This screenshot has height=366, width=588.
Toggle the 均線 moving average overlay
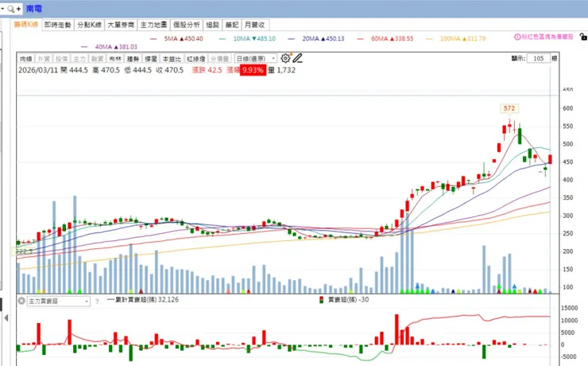point(26,59)
